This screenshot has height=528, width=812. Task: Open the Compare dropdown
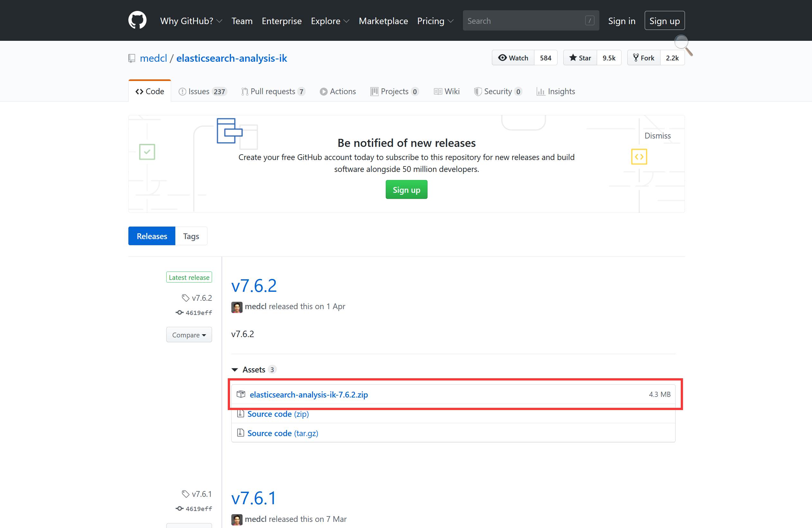click(189, 335)
